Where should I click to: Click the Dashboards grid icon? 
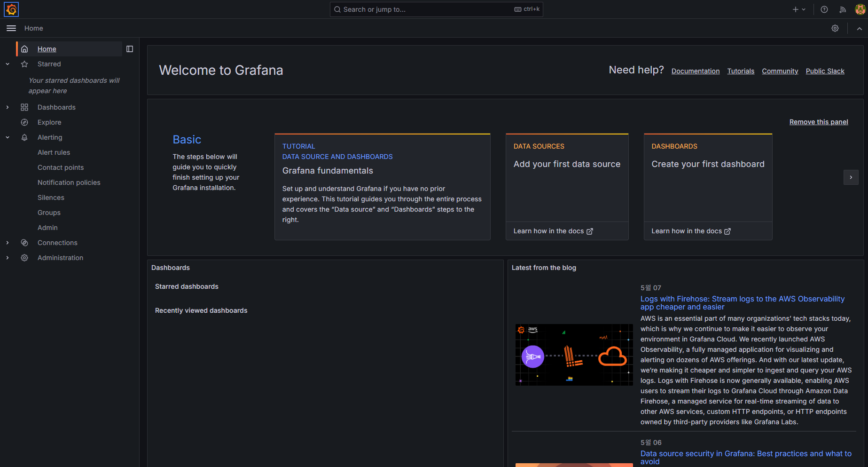[x=24, y=107]
